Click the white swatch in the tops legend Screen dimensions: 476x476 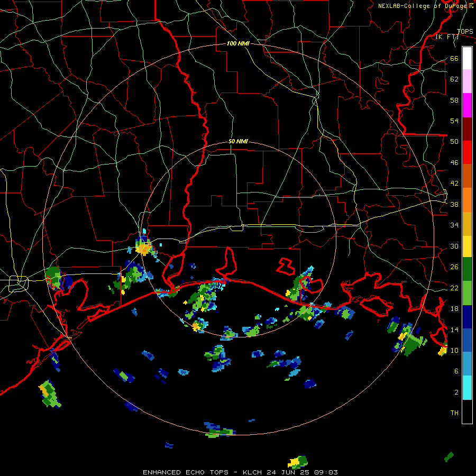pos(467,58)
